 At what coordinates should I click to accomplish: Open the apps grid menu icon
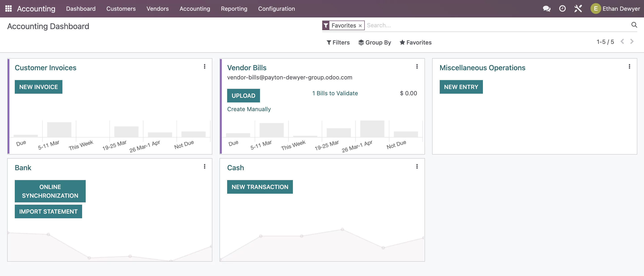click(x=9, y=8)
